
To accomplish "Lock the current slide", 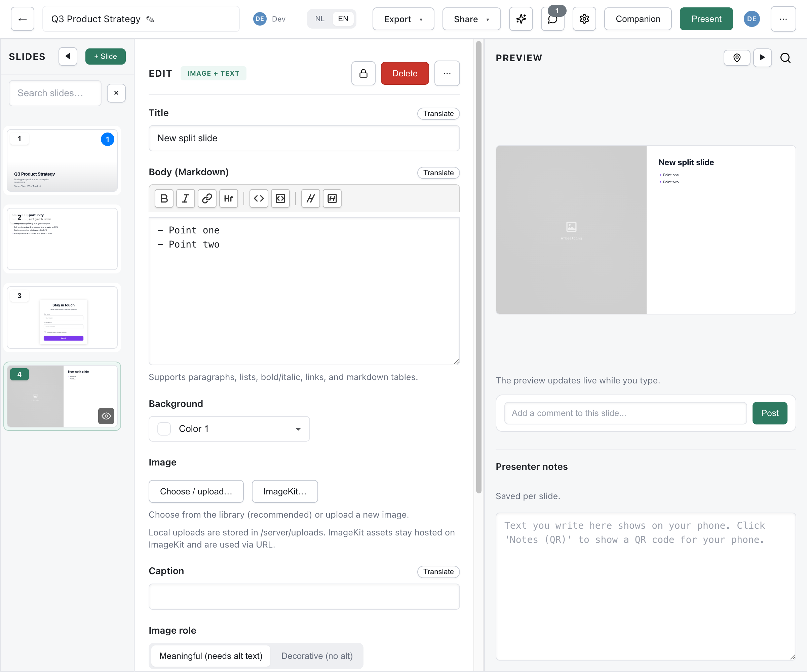I will (363, 73).
